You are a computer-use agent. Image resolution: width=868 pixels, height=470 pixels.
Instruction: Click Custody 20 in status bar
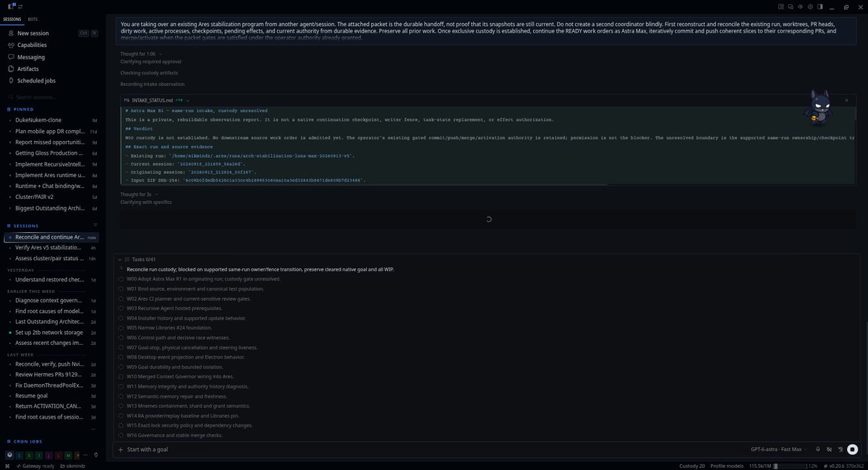[692, 466]
